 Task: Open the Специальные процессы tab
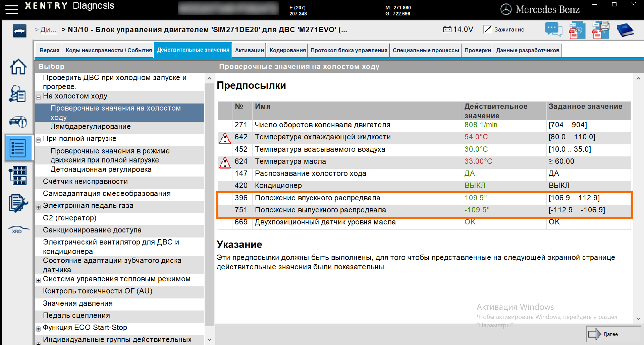pos(426,50)
